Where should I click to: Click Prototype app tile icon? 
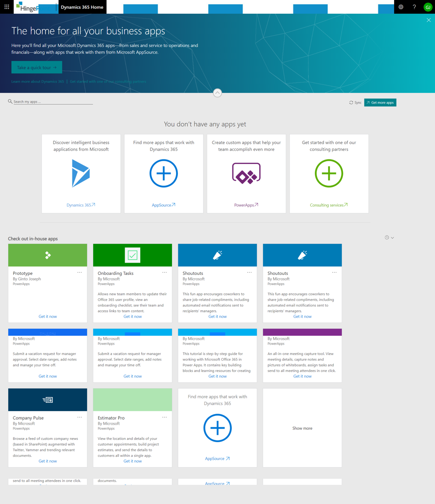tap(48, 255)
